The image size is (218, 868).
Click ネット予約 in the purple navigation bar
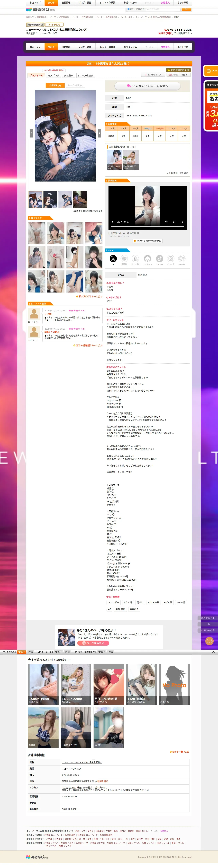[x=183, y=47]
